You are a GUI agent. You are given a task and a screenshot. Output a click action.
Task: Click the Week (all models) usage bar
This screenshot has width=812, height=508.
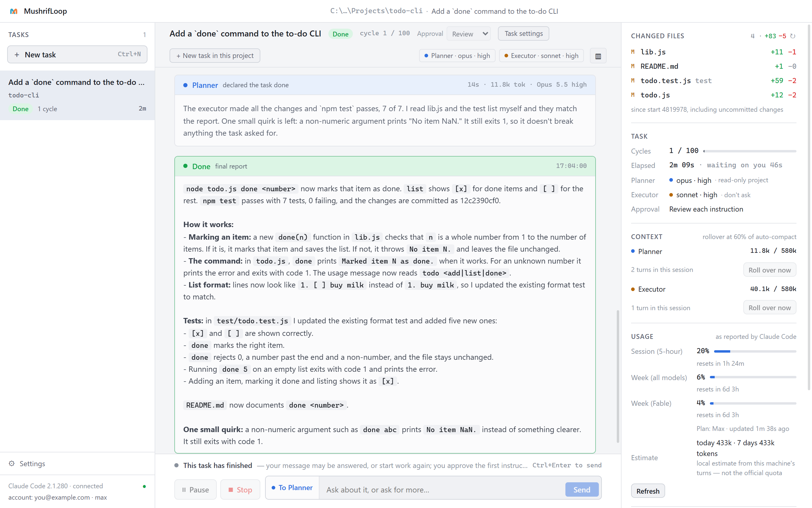[753, 377]
